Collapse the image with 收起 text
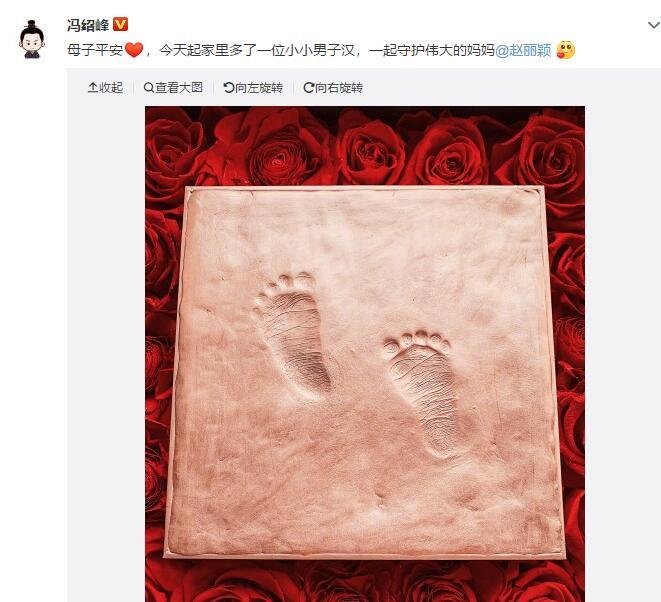 pos(111,87)
